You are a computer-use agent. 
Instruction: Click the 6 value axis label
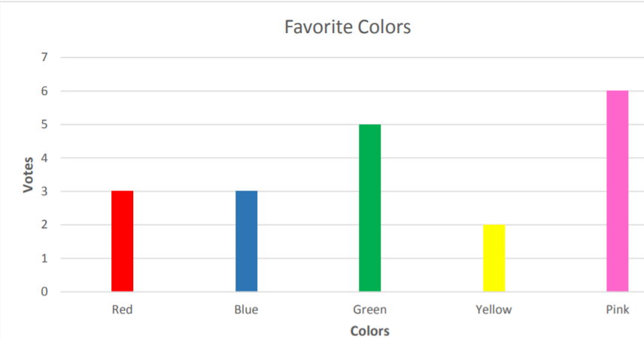click(44, 91)
